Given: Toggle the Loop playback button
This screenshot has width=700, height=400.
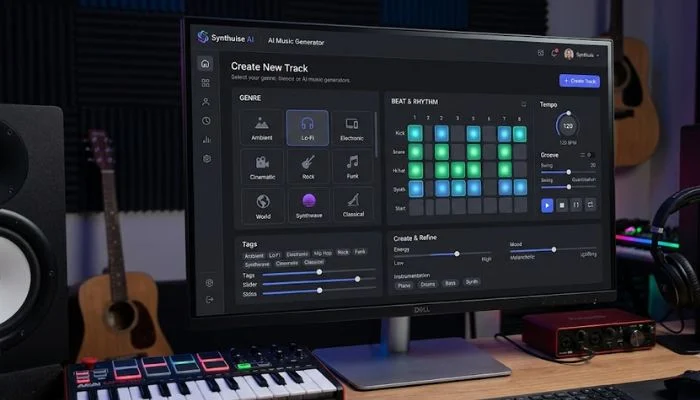Looking at the screenshot, I should click(x=590, y=204).
